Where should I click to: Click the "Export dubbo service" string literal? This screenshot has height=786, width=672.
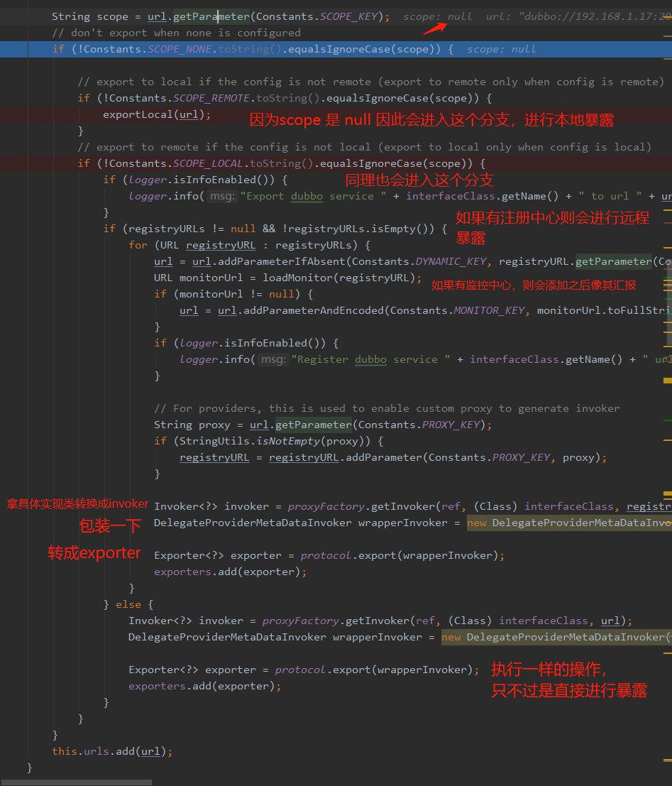point(313,196)
